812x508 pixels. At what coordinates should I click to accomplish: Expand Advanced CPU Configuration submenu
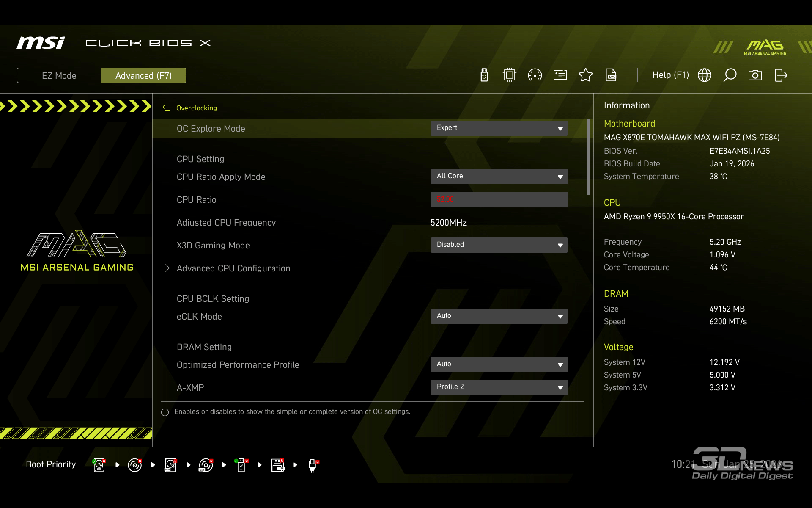[233, 268]
